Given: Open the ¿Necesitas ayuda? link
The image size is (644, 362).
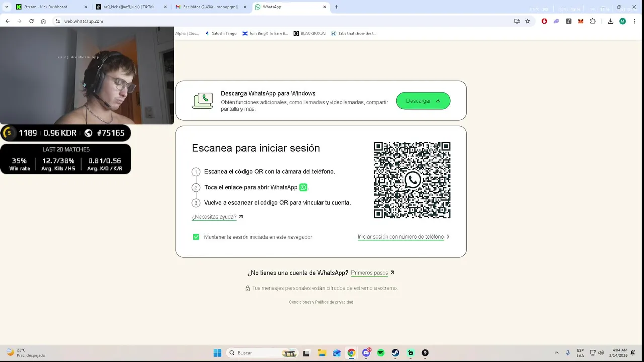Looking at the screenshot, I should 217,217.
